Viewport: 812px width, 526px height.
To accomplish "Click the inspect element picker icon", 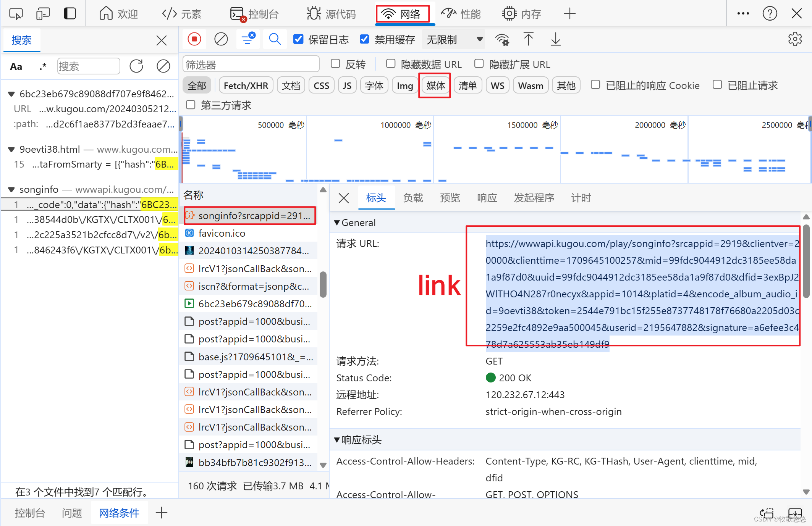I will click(x=16, y=14).
